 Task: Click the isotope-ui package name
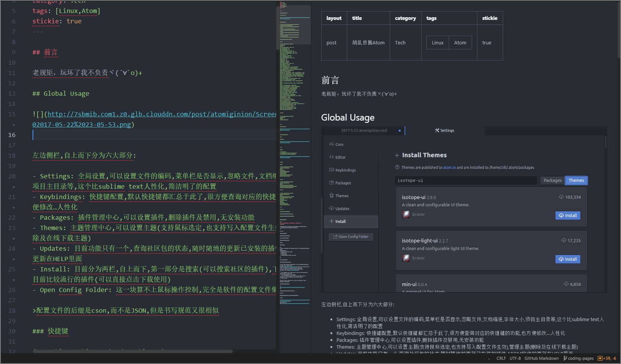[413, 197]
